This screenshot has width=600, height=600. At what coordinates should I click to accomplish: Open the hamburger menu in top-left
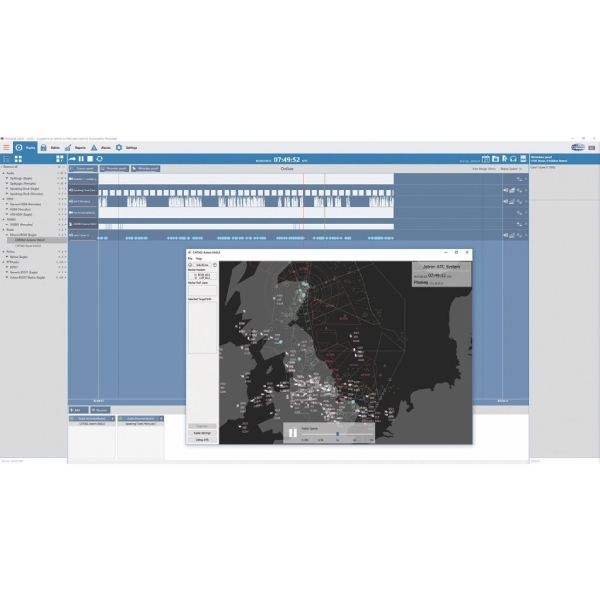click(x=6, y=147)
